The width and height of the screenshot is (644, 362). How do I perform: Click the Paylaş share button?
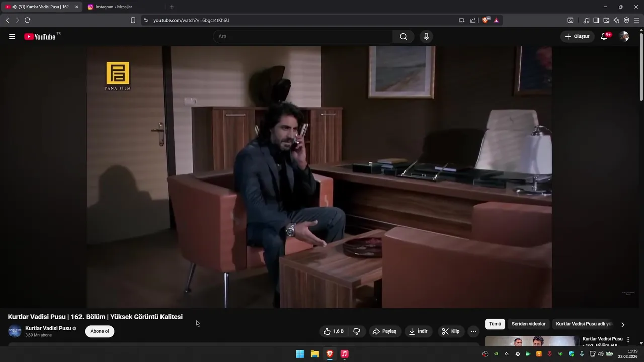(x=384, y=331)
